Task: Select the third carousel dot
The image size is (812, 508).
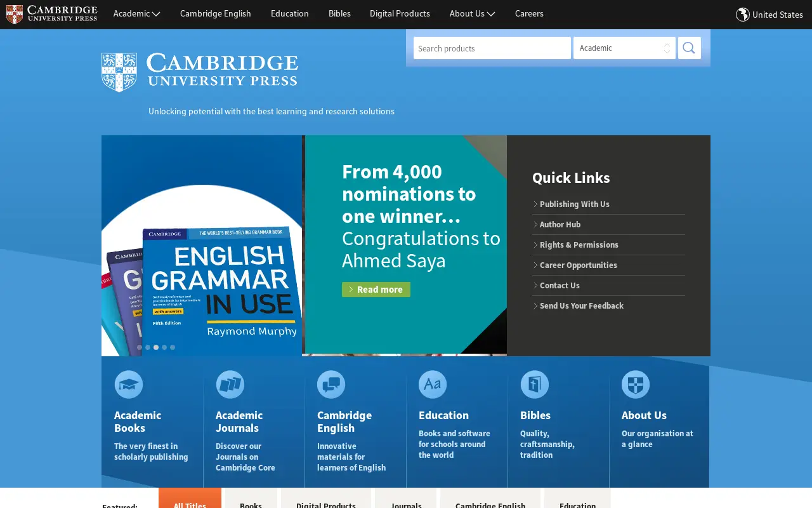Action: click(156, 347)
